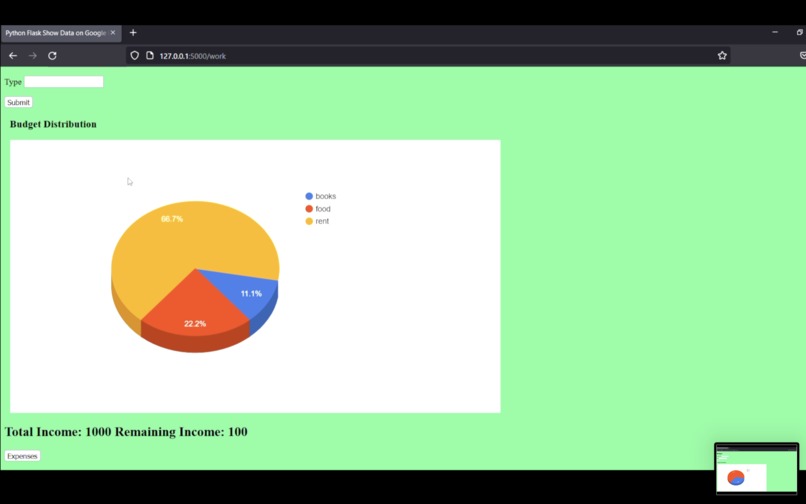Click the red food legend dot

(309, 208)
